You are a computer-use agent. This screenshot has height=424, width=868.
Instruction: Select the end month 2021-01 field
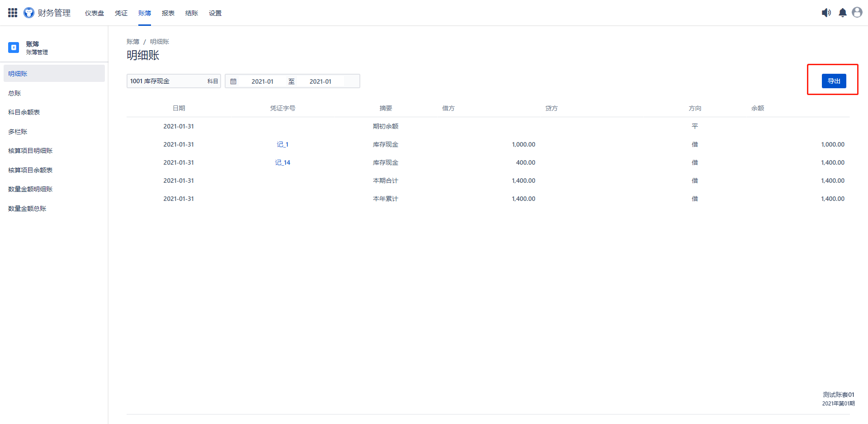click(320, 81)
